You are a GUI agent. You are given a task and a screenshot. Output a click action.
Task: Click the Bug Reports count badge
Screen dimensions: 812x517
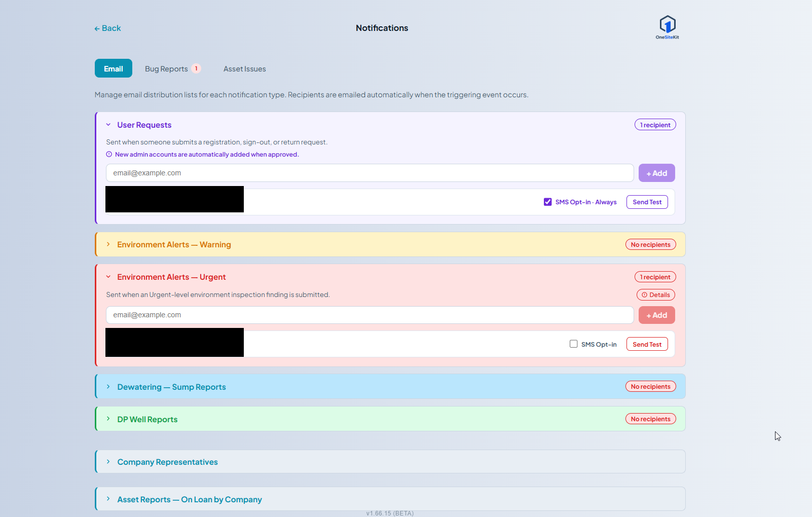pyautogui.click(x=196, y=68)
